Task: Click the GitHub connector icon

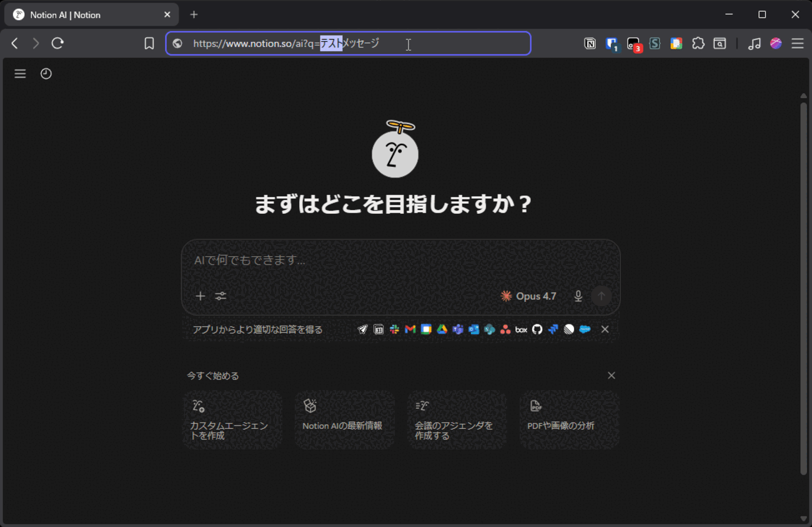Action: [537, 329]
